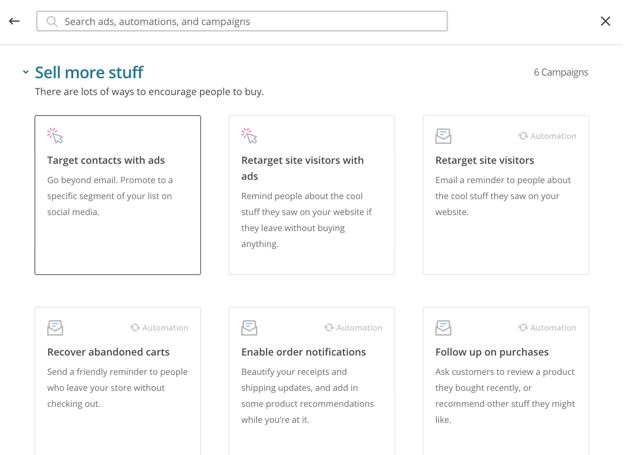This screenshot has height=455, width=626.
Task: Select Target contacts with ads title
Action: [x=106, y=160]
